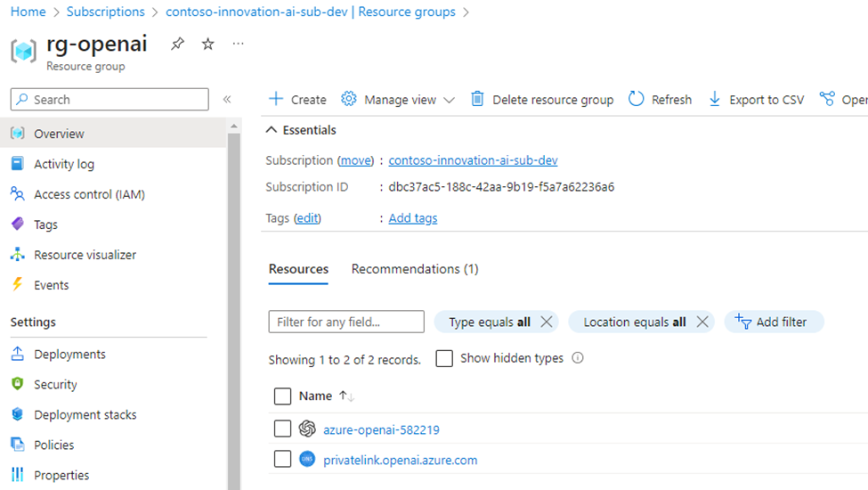This screenshot has width=868, height=490.
Task: Collapse the left navigation pane
Action: [227, 100]
